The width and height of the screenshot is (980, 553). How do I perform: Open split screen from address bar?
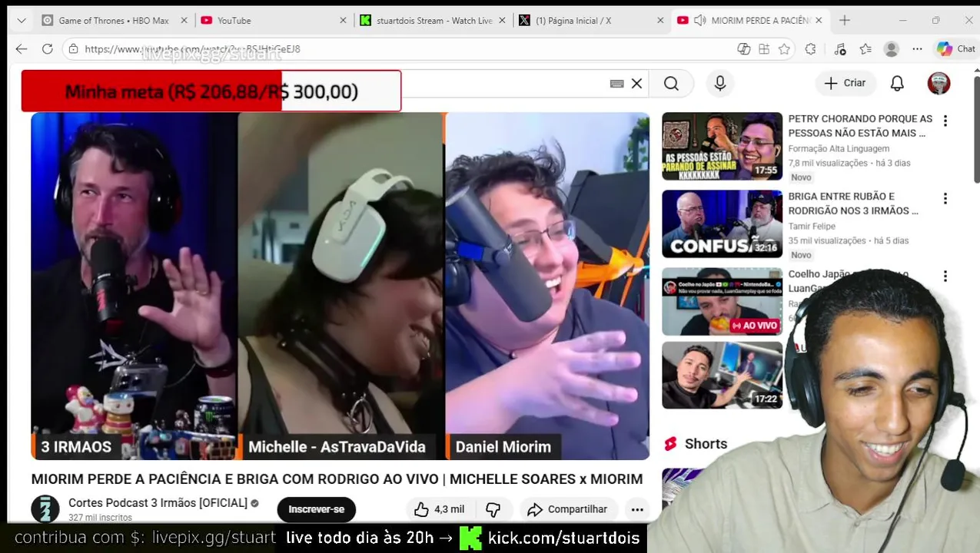tap(743, 48)
